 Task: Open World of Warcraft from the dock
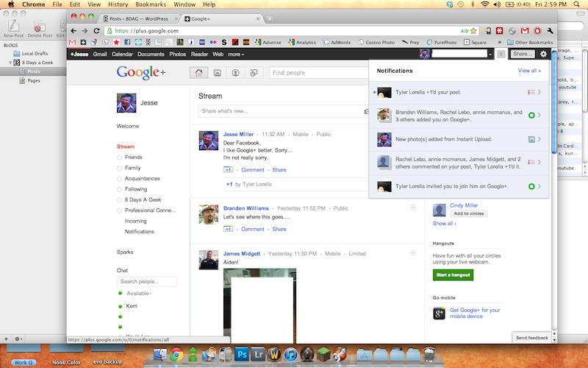click(x=274, y=354)
